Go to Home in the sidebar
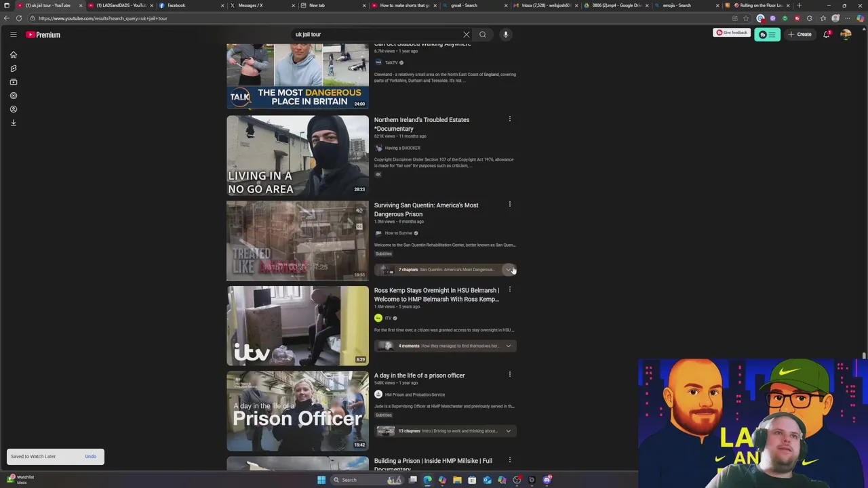868x488 pixels. [13, 55]
